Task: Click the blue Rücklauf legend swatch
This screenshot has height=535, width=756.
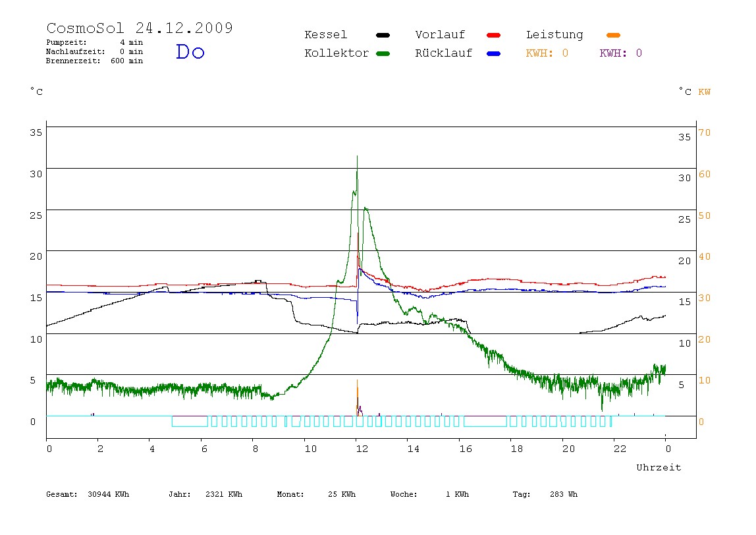Action: point(494,53)
